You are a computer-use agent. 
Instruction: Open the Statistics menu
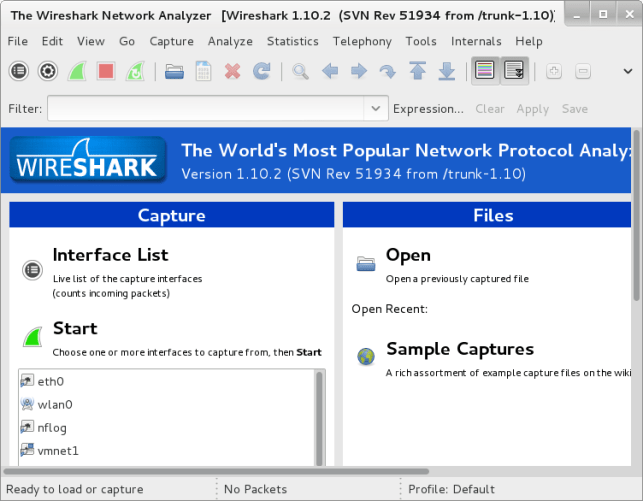coord(292,41)
